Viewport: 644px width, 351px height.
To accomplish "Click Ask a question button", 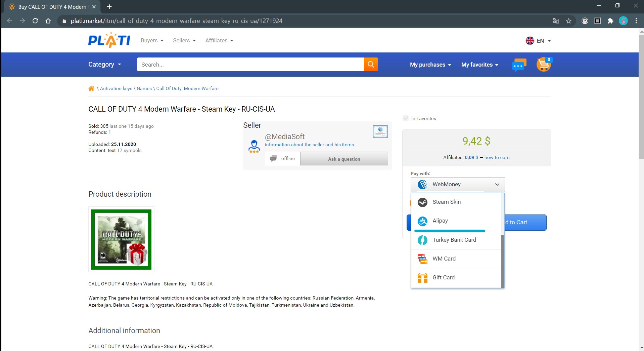I will point(344,159).
